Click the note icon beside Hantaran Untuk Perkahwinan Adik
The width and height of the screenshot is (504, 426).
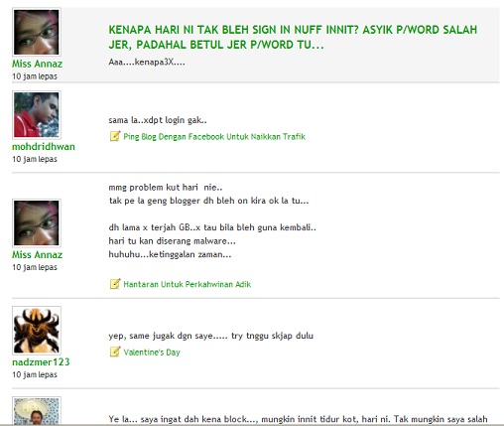tap(115, 284)
